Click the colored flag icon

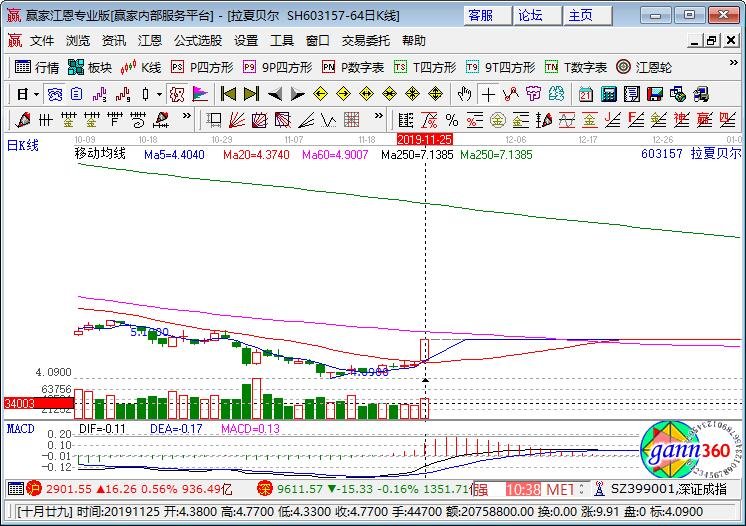[x=200, y=94]
